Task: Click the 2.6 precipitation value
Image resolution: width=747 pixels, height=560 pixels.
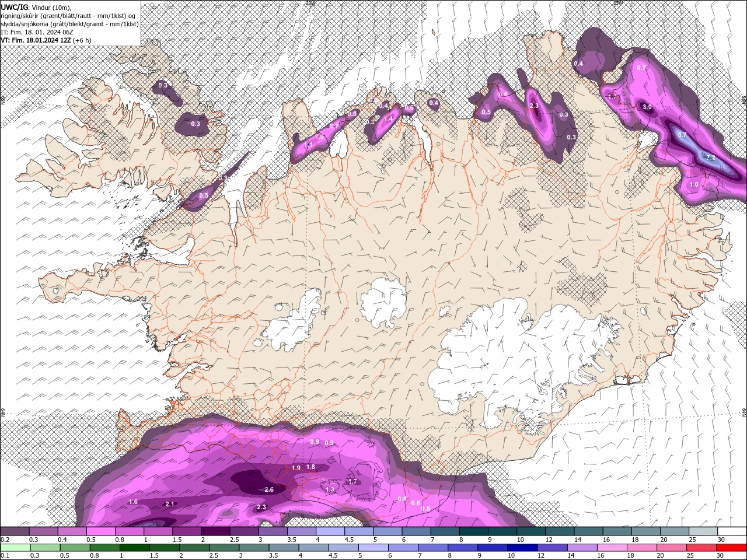Action: (x=269, y=489)
